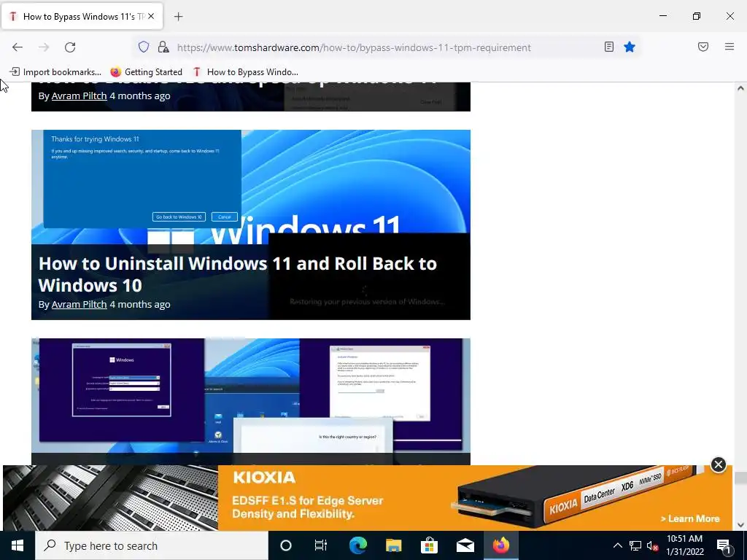Click the page scroll up arrow
Image resolution: width=747 pixels, height=560 pixels.
click(740, 88)
